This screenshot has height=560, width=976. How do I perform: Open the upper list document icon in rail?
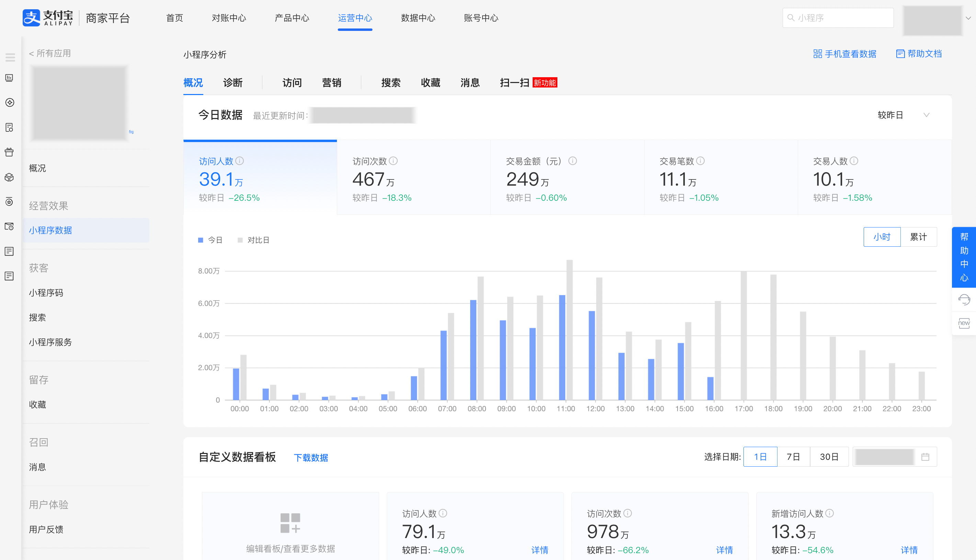click(x=10, y=251)
